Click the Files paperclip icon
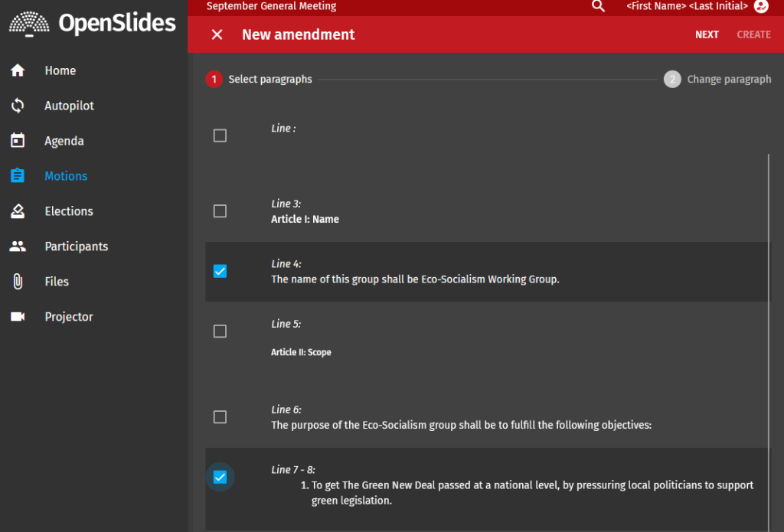Screen dimensions: 784x532 (x=18, y=282)
